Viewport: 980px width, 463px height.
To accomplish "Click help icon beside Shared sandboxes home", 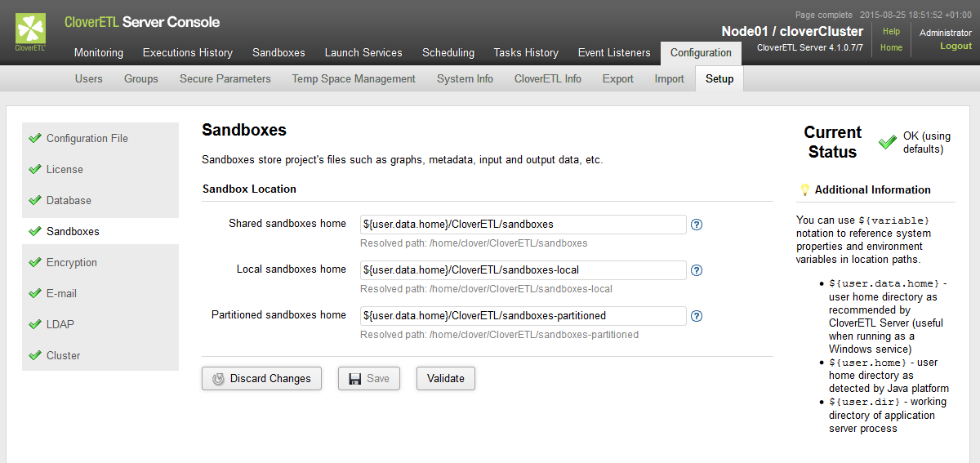I will 697,225.
